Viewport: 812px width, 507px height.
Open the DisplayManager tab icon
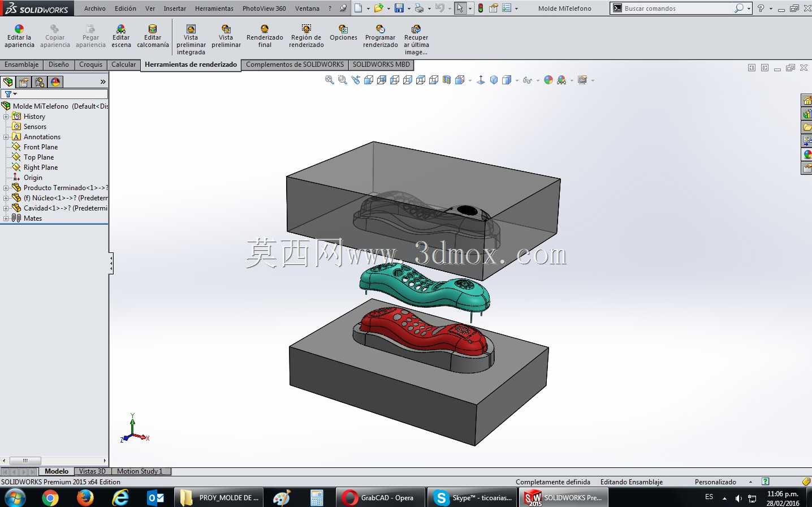point(55,82)
